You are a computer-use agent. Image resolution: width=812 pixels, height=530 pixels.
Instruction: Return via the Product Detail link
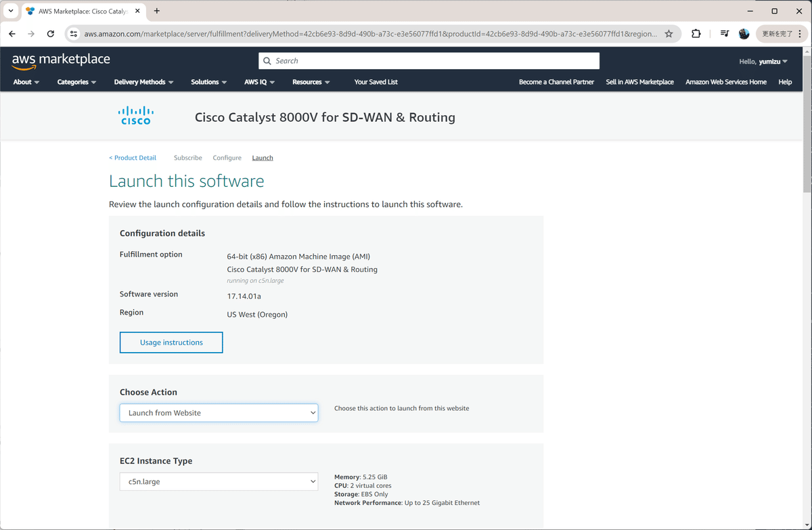(133, 157)
